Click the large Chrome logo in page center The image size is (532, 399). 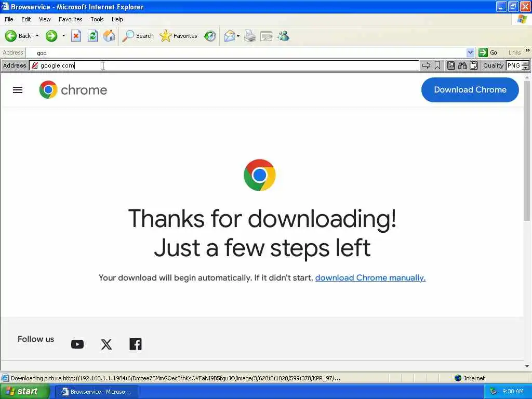(260, 175)
